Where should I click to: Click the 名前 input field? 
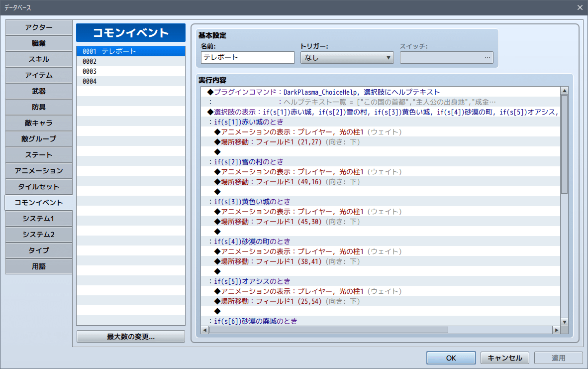click(248, 57)
